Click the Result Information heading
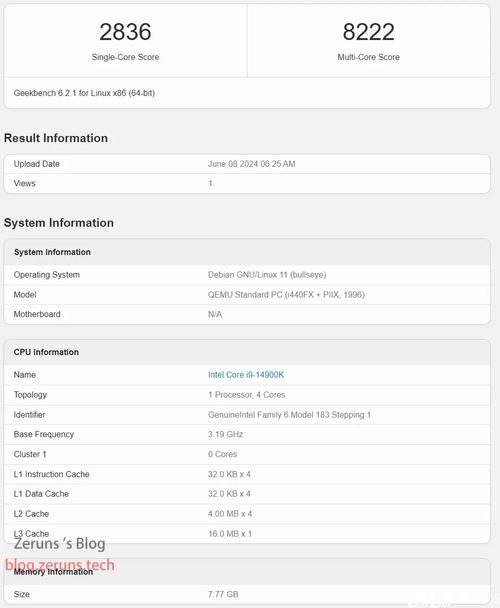The height and width of the screenshot is (608, 500). (56, 138)
